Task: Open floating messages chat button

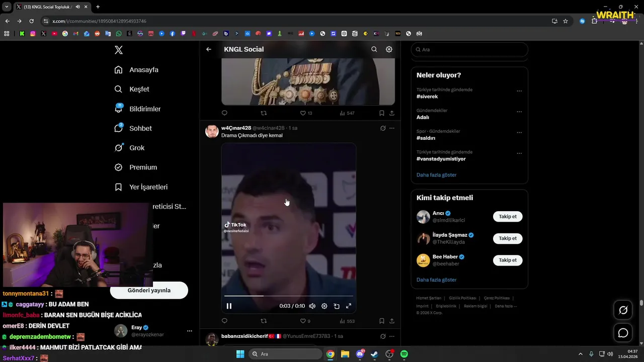Action: tap(623, 333)
